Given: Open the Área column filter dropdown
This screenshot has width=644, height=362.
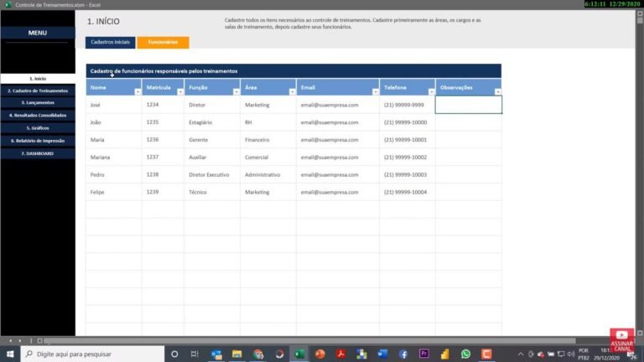Looking at the screenshot, I should (x=292, y=92).
